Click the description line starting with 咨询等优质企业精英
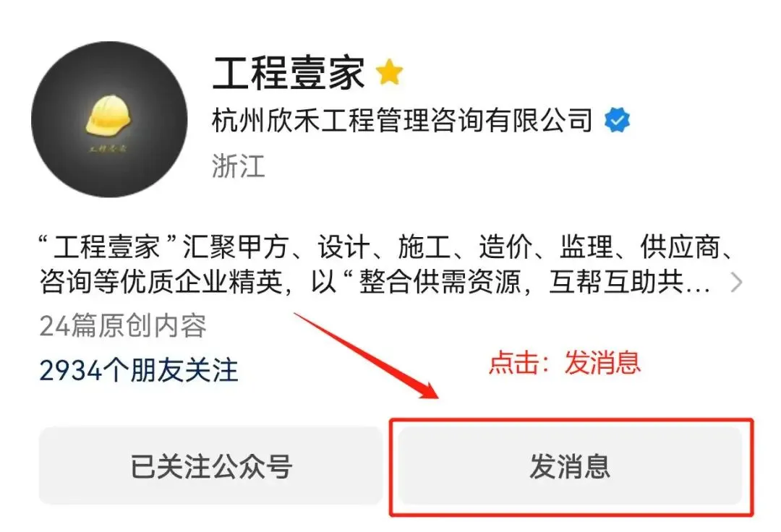 [x=375, y=282]
